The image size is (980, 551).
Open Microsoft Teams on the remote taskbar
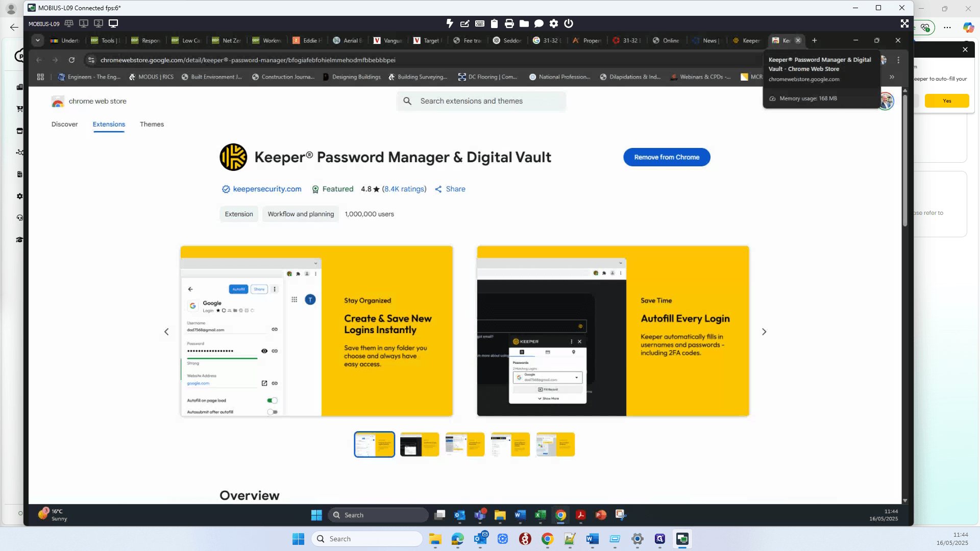tap(480, 515)
